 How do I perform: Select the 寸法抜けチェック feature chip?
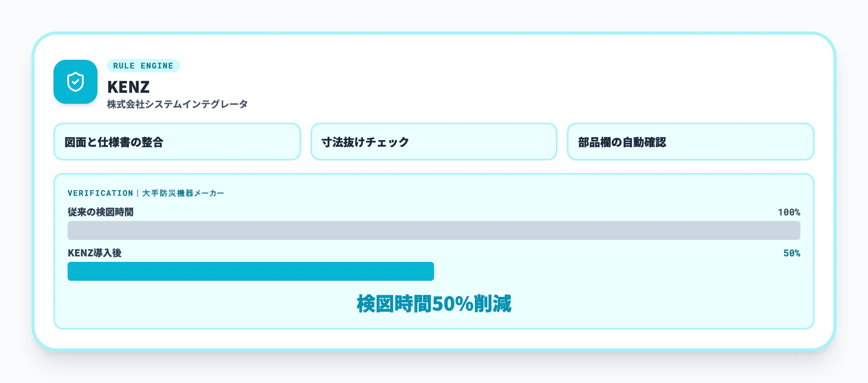[434, 142]
